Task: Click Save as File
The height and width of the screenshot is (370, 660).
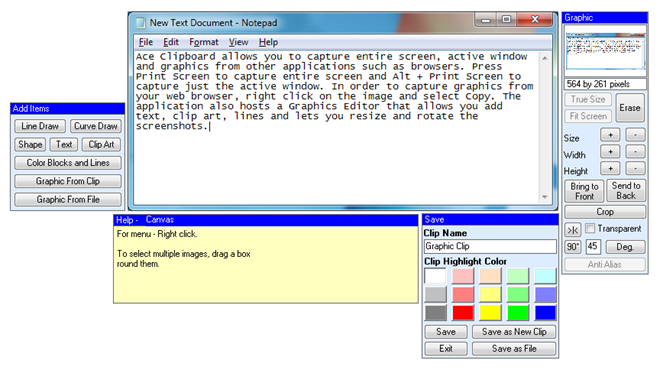Action: (x=514, y=349)
